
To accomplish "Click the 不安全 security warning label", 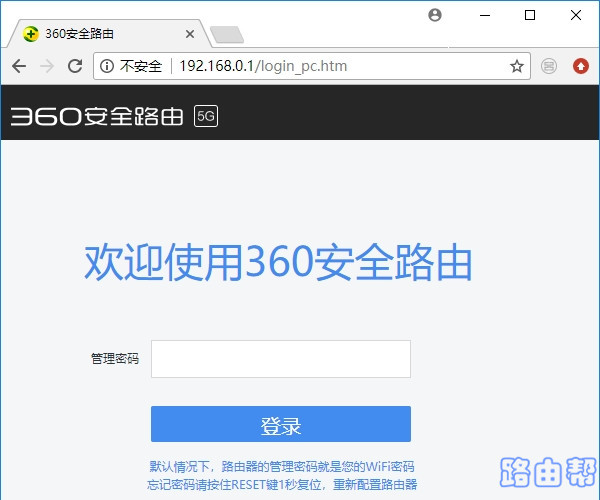I will (140, 66).
